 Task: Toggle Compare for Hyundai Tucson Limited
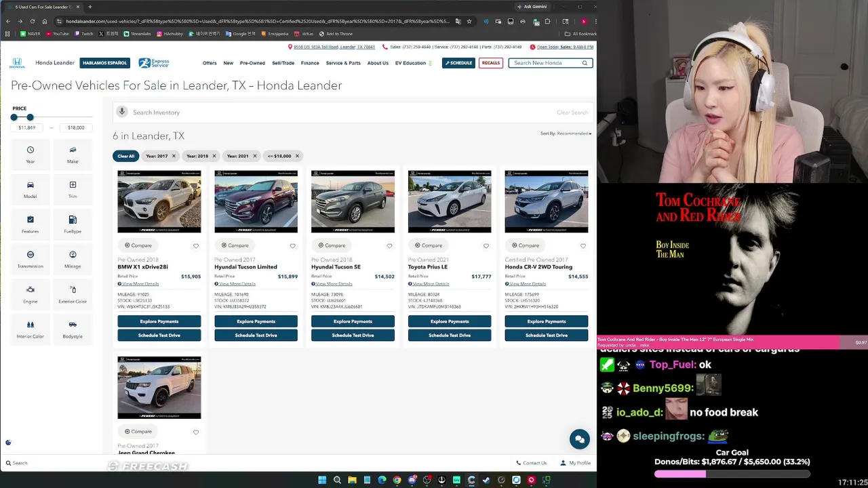[x=235, y=245]
